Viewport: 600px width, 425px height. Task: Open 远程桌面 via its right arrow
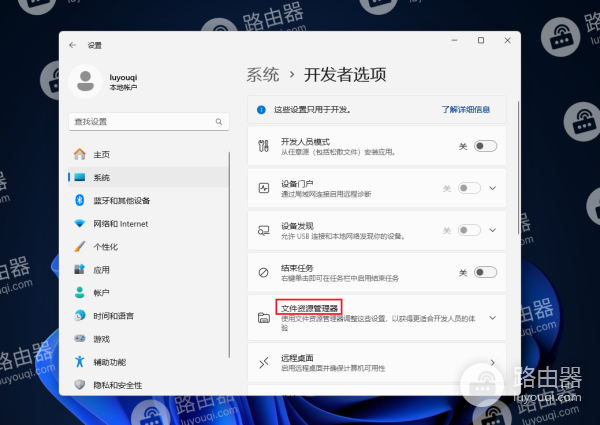coord(493,363)
